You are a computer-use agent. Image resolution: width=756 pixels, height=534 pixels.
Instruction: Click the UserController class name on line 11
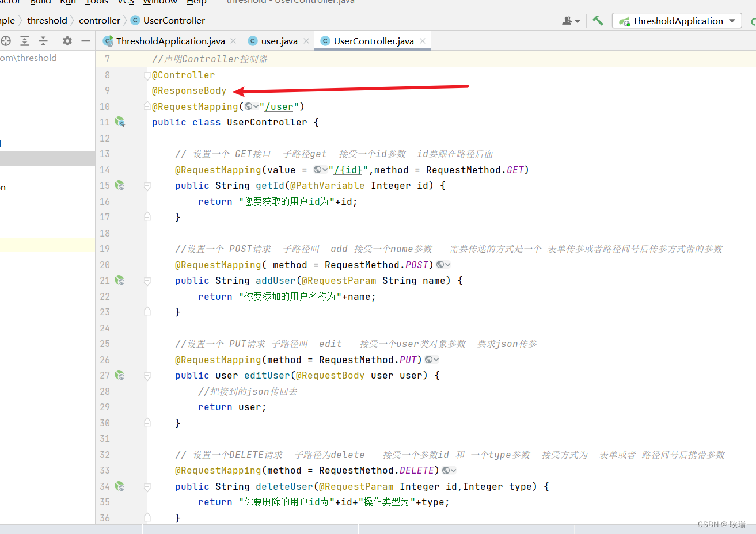point(267,122)
